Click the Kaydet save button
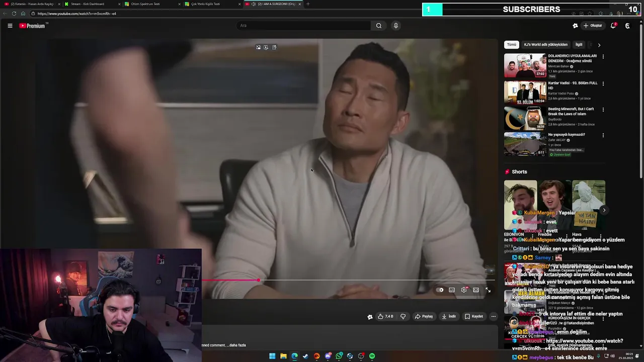The width and height of the screenshot is (644, 362). (474, 317)
